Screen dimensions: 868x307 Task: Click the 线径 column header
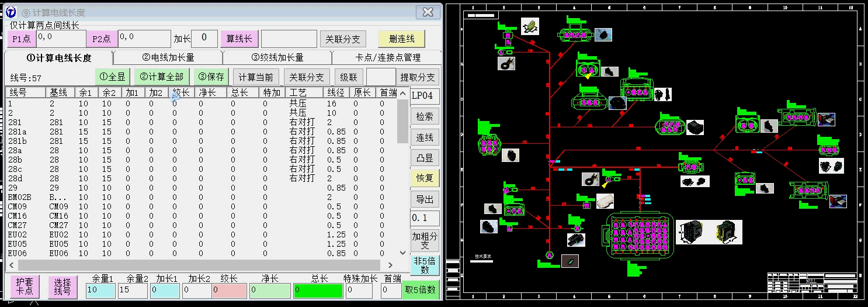click(x=335, y=92)
